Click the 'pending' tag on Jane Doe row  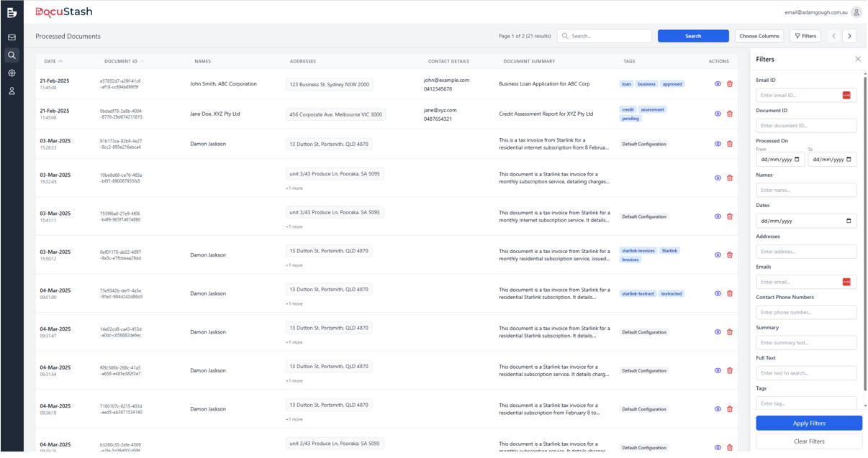630,119
